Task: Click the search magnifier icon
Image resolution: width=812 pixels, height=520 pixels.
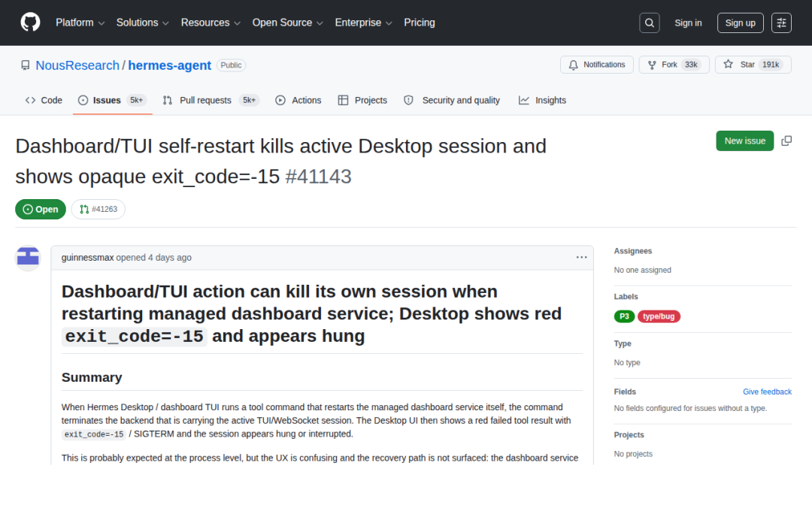Action: coord(649,23)
